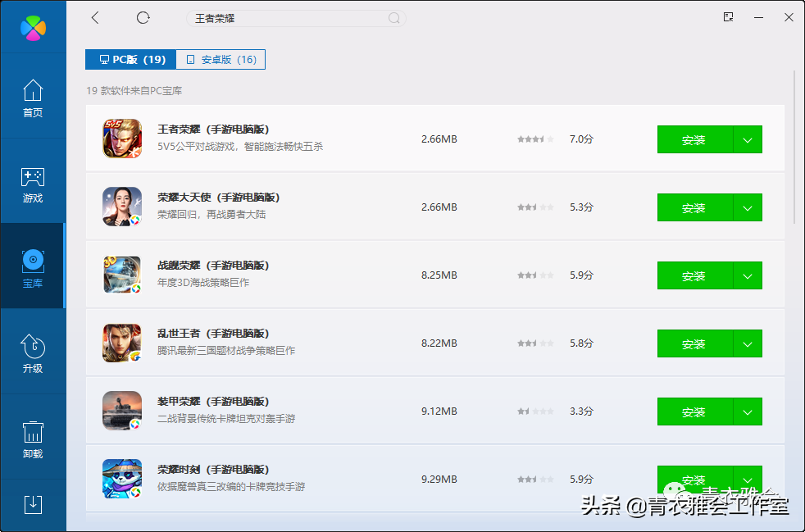The width and height of the screenshot is (805, 532).
Task: Click the description 5V5公平对战游戏，智能施法畅快五杀
Action: [x=240, y=147]
